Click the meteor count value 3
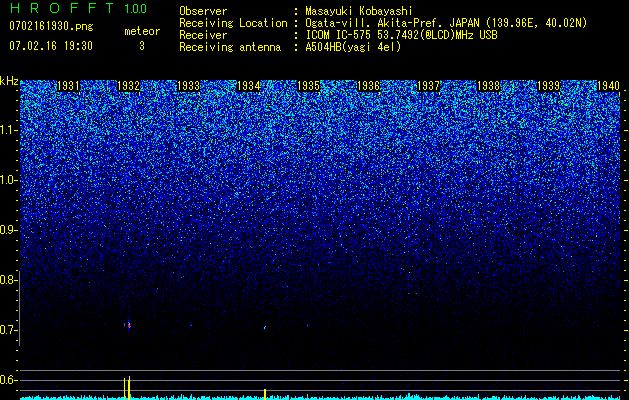The image size is (629, 400). [142, 46]
